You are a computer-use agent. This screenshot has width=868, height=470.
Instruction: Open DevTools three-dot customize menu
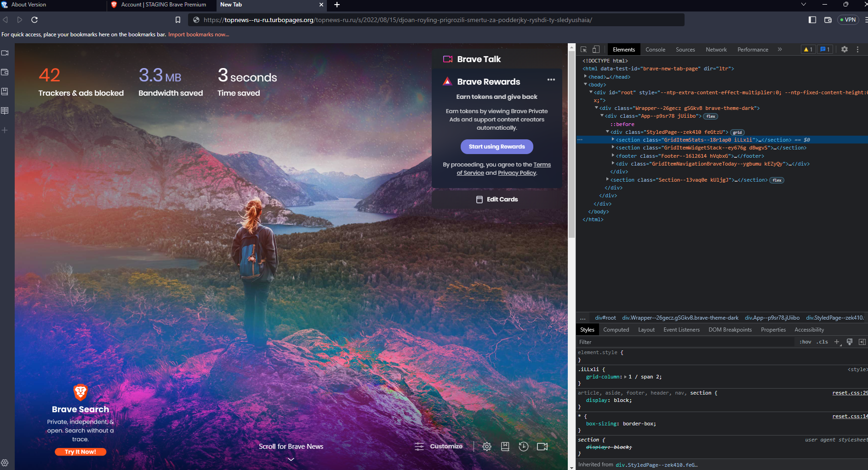click(857, 49)
